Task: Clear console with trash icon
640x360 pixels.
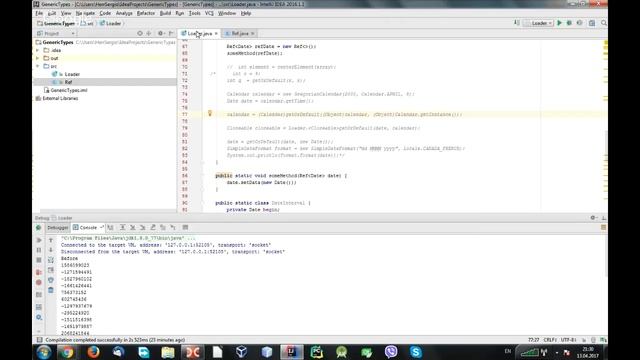Action: tap(51, 290)
